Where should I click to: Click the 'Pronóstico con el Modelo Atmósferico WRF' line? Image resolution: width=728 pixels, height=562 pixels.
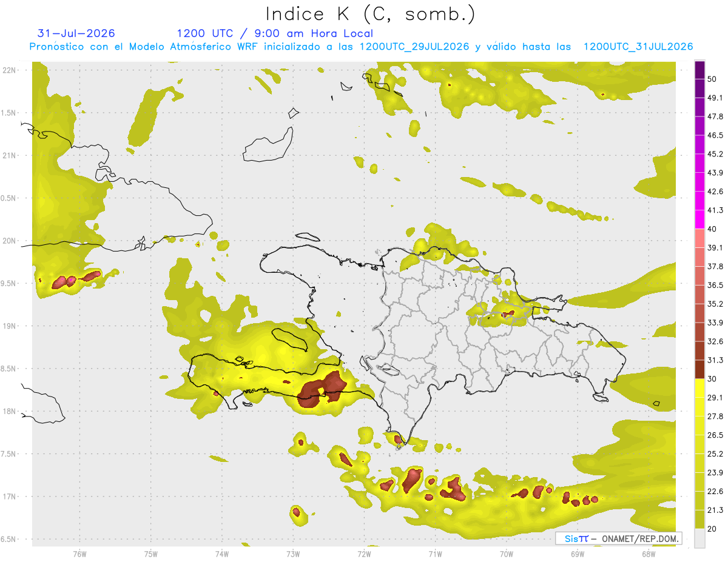[362, 47]
